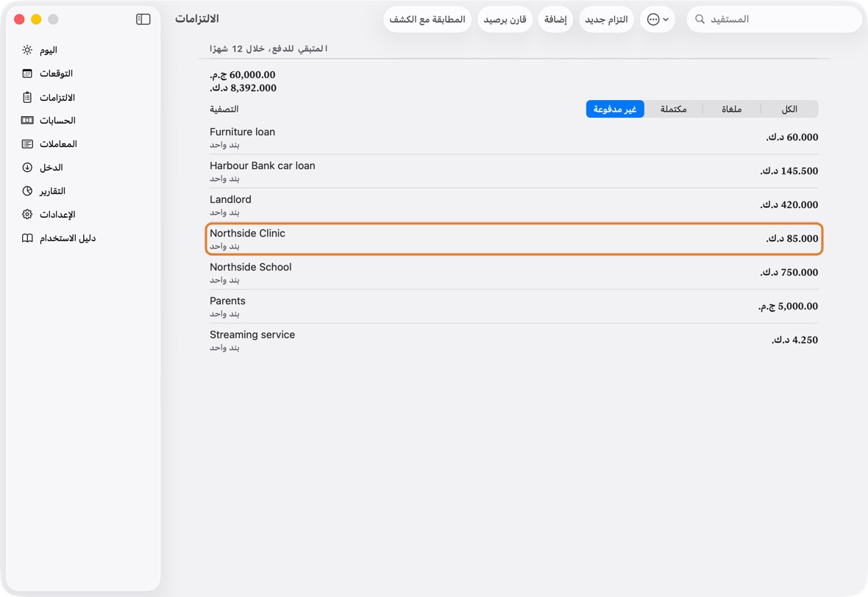The height and width of the screenshot is (597, 868).
Task: Click the 8,392.000 د.ك. remaining total
Action: [x=243, y=88]
